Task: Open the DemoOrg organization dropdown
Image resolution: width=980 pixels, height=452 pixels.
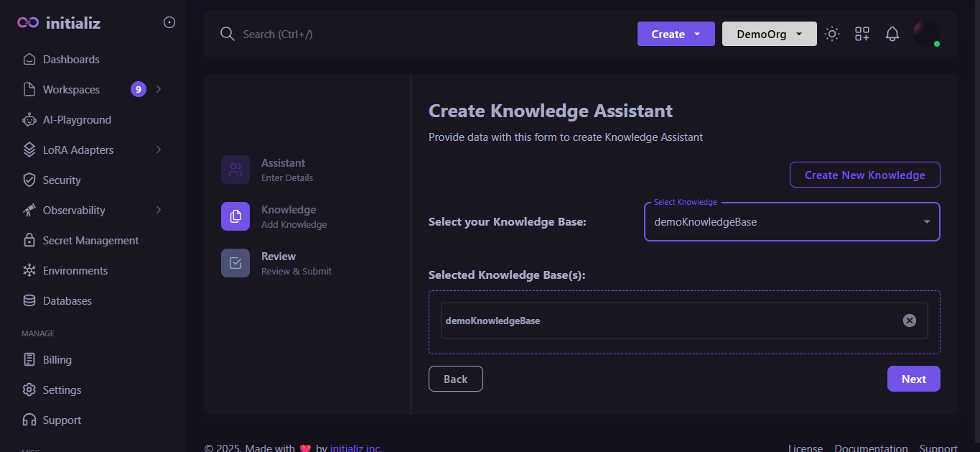Action: tap(769, 34)
